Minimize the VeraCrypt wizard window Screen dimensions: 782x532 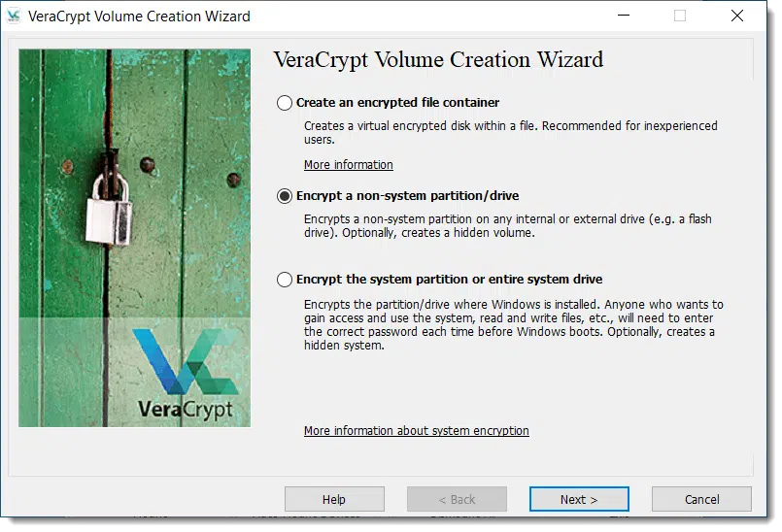(624, 16)
